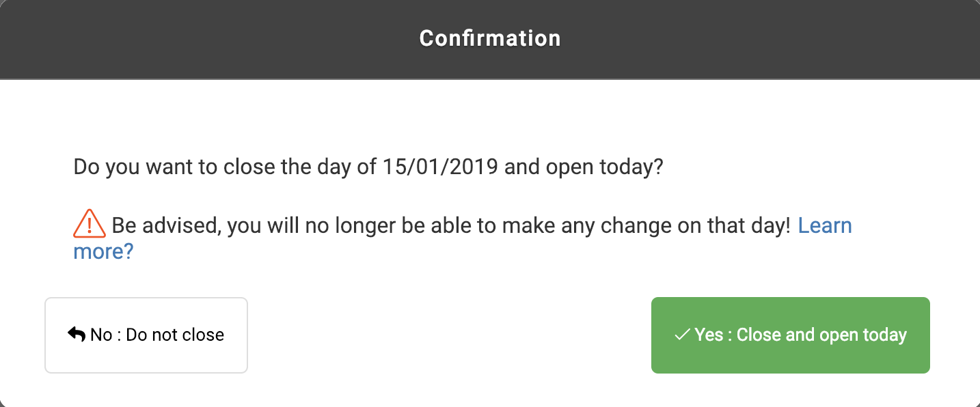Click 'open today?' at end of question
980x407 pixels.
point(605,167)
